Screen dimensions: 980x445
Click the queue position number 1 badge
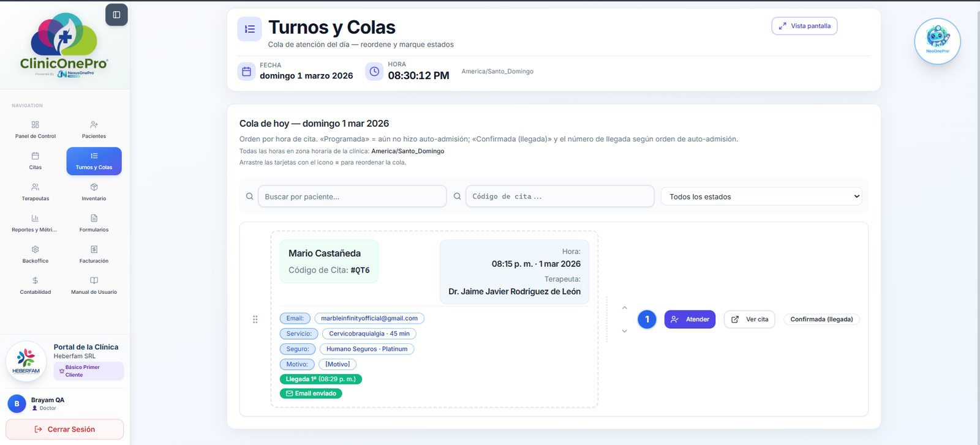647,320
